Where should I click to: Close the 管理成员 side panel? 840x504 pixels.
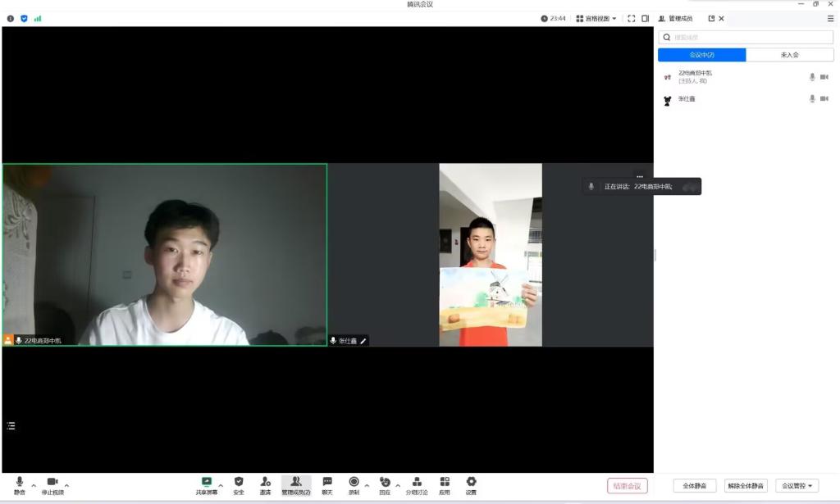(722, 19)
